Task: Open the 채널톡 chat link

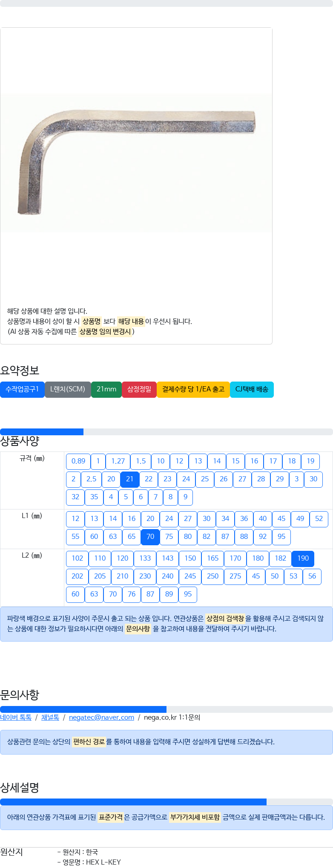Action: 50,718
